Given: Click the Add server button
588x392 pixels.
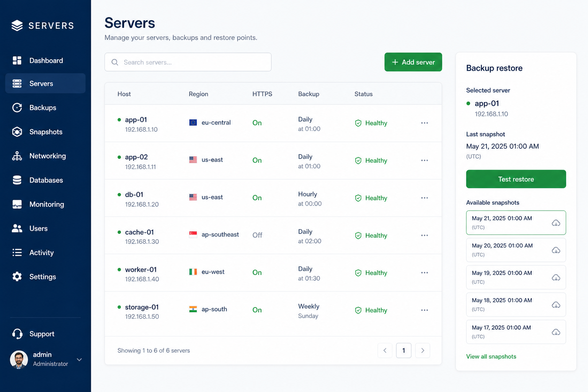Looking at the screenshot, I should tap(413, 62).
